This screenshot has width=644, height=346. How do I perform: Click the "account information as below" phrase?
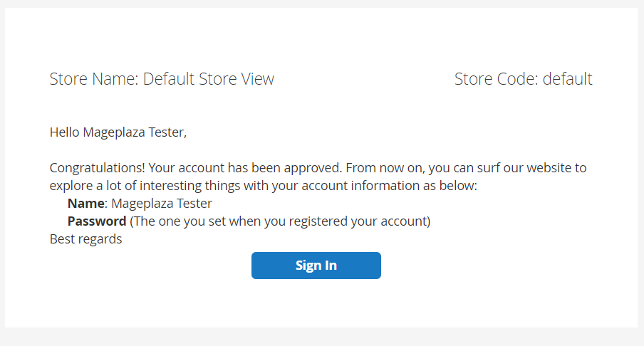(x=395, y=186)
